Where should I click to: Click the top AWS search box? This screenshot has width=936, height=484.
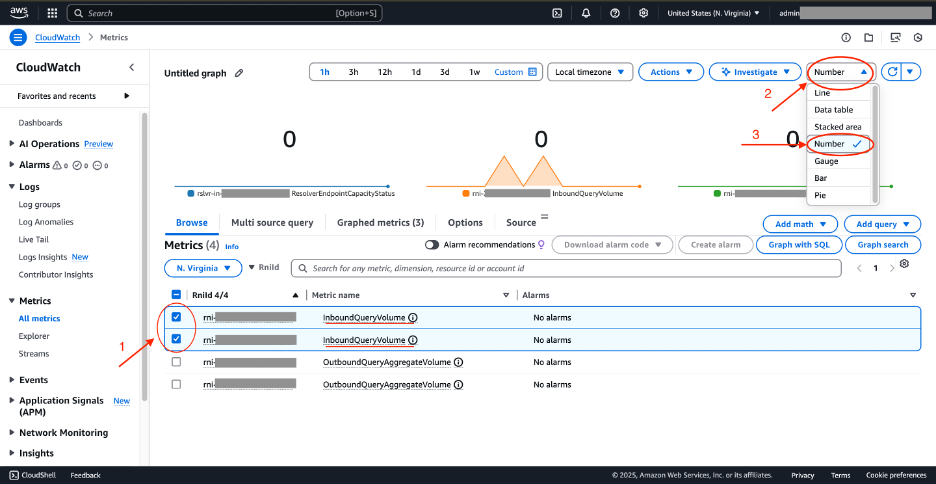pyautogui.click(x=224, y=13)
